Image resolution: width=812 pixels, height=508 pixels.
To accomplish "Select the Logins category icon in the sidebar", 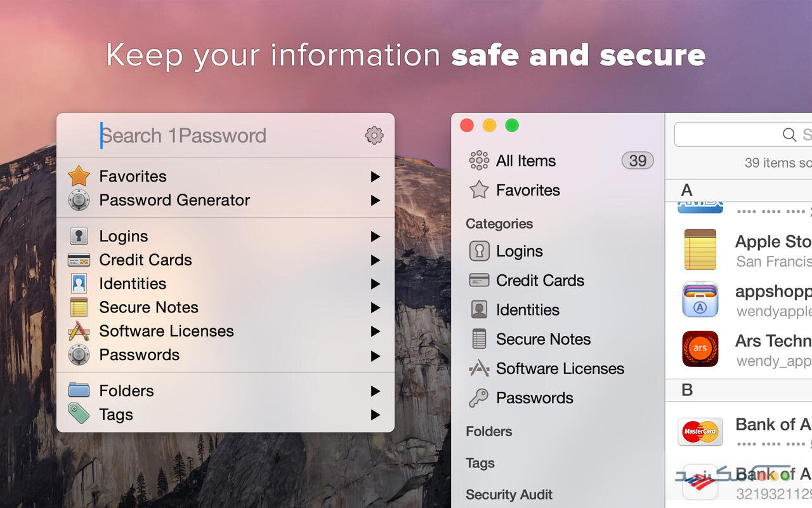I will (x=479, y=251).
